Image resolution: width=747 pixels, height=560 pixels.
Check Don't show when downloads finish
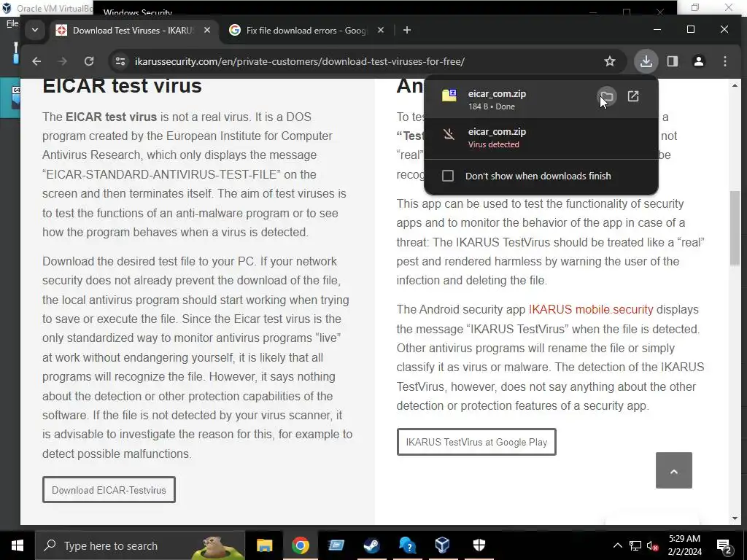pyautogui.click(x=448, y=176)
